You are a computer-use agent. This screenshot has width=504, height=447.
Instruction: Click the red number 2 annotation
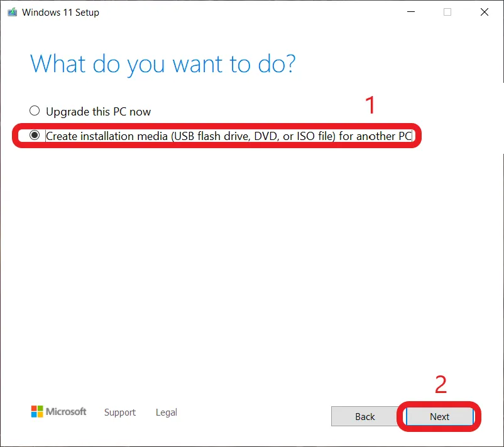[441, 384]
